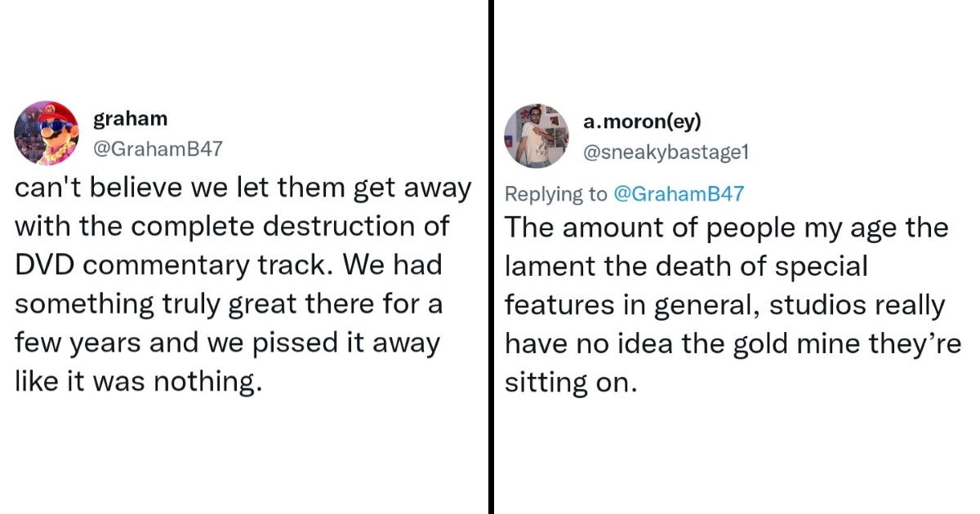Screen dimensions: 980x514
Task: Open the @GrahamB47 handle under graham
Action: pyautogui.click(x=158, y=148)
